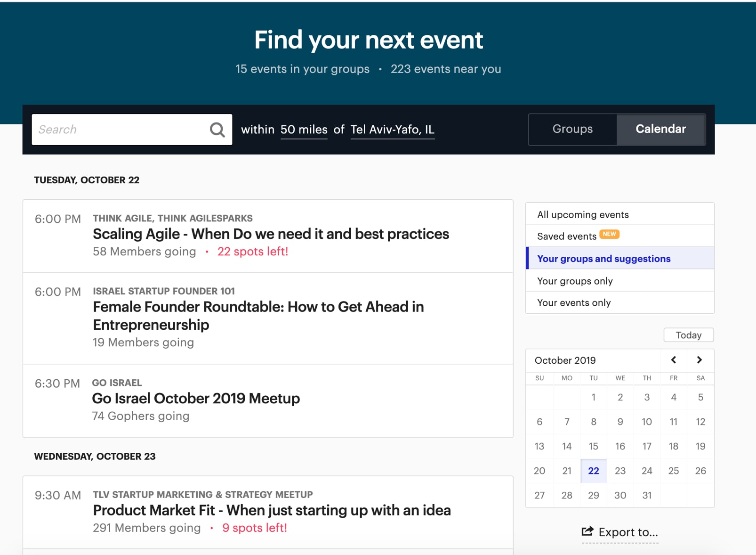Click the search magnifier icon
This screenshot has height=555, width=756.
(x=217, y=130)
